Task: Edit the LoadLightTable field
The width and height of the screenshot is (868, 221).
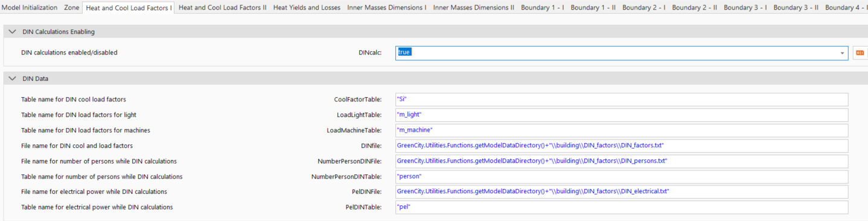Action: (622, 115)
